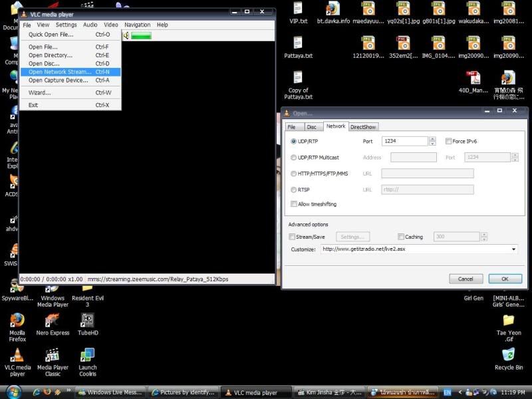Choose Open Disc from the File menu
Viewport: 532px width, 399px height.
click(70, 64)
